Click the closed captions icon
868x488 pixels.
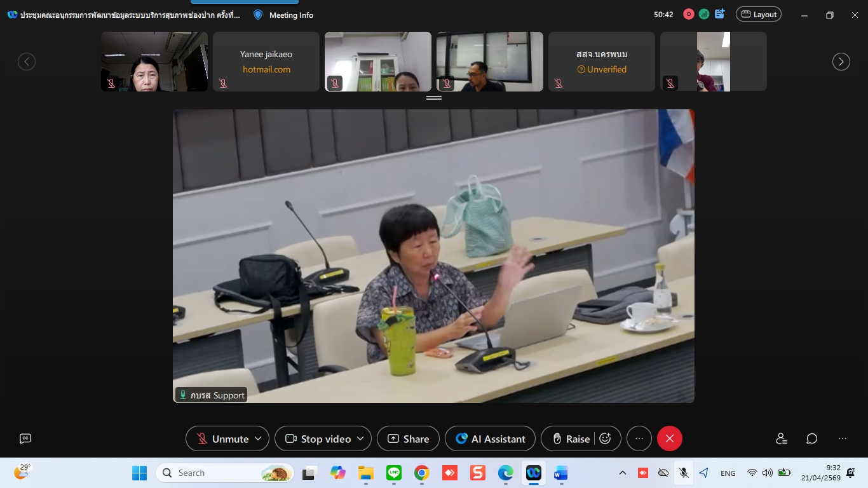pos(25,438)
